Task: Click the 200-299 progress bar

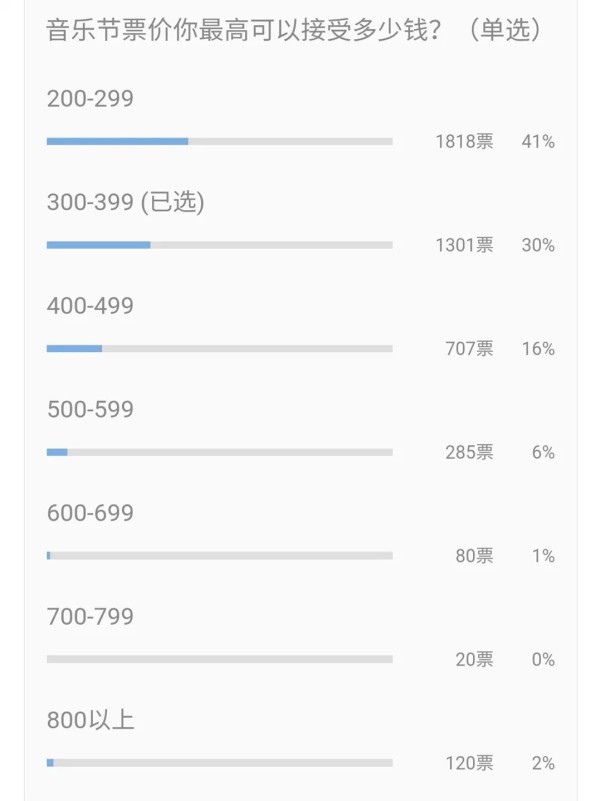Action: (220, 142)
